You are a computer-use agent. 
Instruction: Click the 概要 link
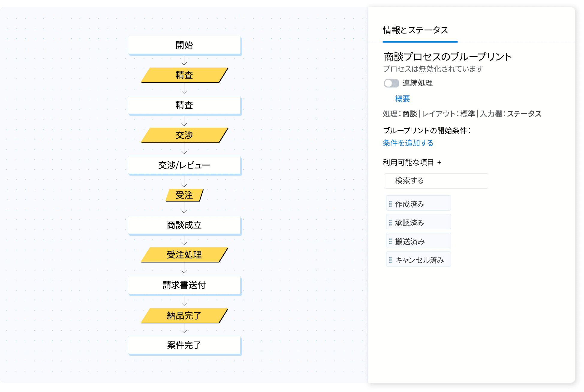402,99
